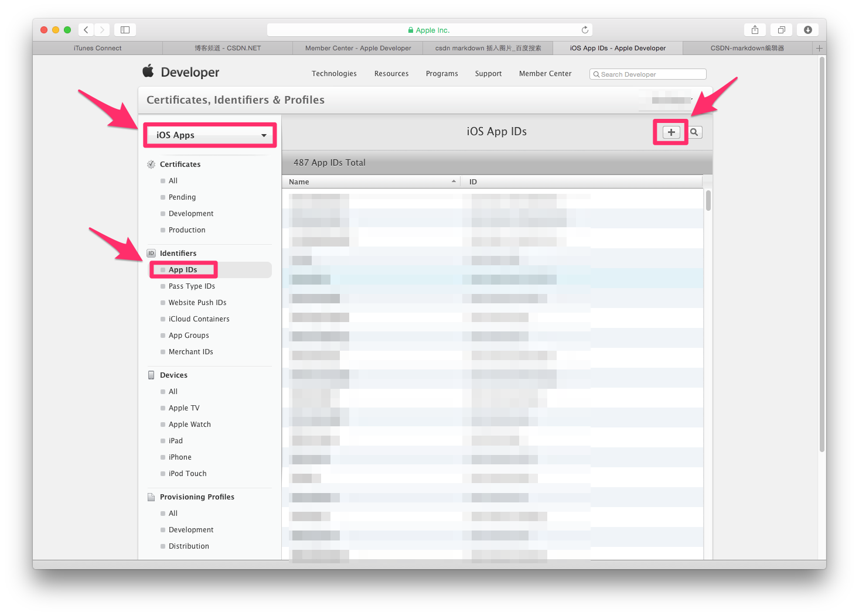The image size is (859, 616).
Task: Sort by the Name column header
Action: pos(371,182)
